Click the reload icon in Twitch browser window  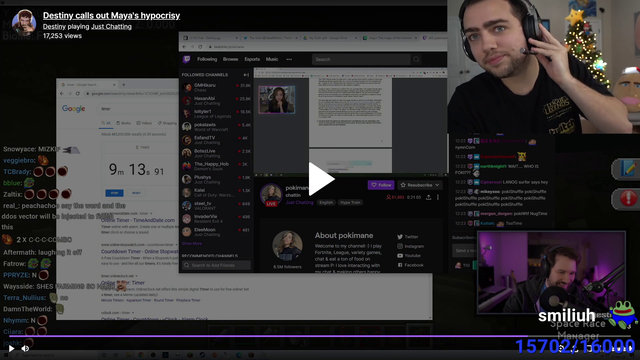[200, 47]
